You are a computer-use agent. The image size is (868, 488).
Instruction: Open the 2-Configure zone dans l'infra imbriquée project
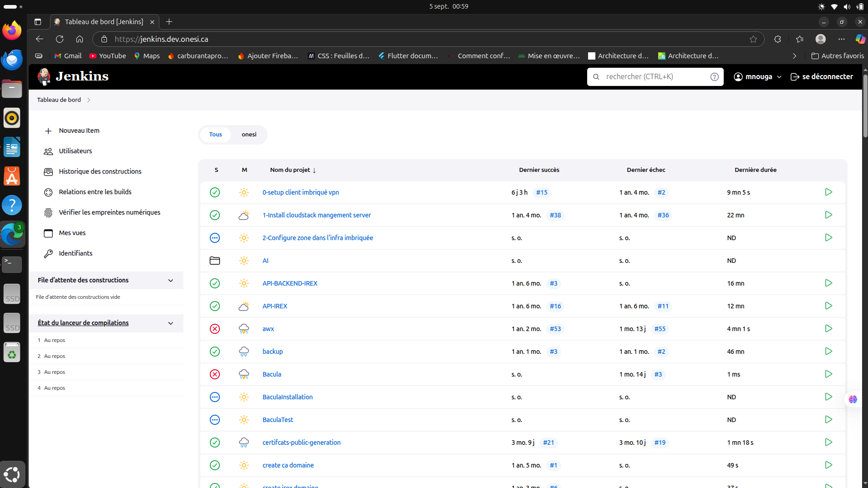(x=317, y=238)
